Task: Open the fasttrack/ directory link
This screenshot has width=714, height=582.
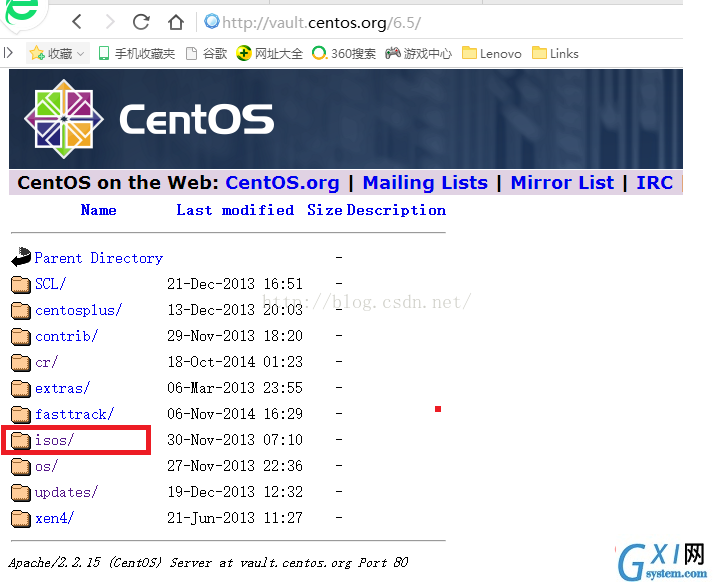Action: [x=74, y=414]
